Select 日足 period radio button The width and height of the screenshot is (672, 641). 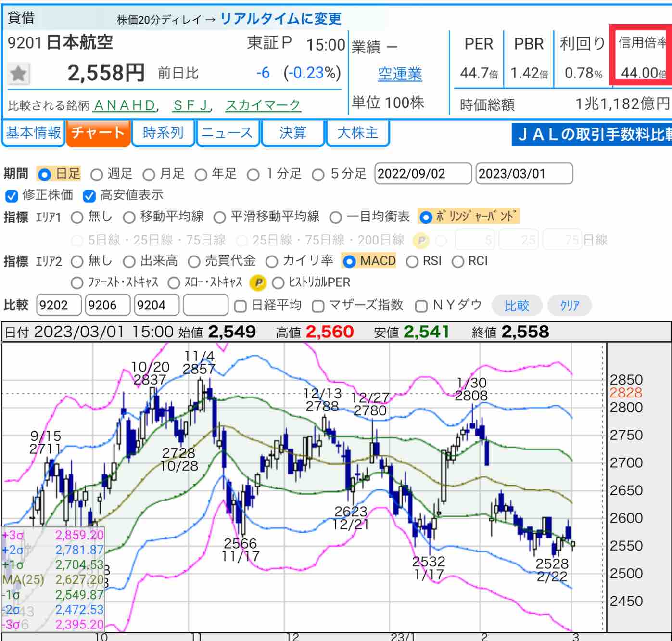click(x=44, y=174)
